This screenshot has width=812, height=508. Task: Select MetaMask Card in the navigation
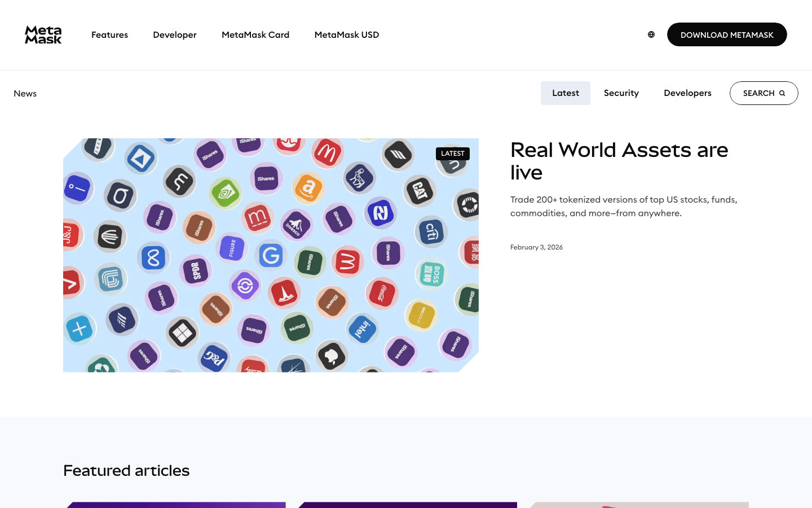pyautogui.click(x=255, y=34)
